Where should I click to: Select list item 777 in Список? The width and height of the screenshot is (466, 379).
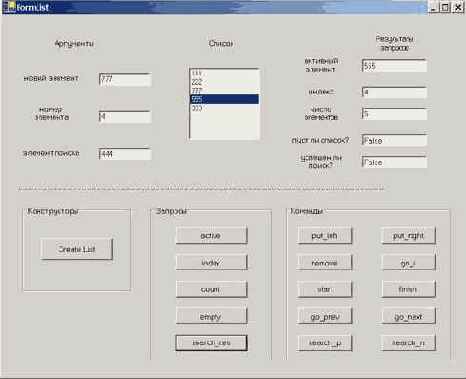coord(224,91)
